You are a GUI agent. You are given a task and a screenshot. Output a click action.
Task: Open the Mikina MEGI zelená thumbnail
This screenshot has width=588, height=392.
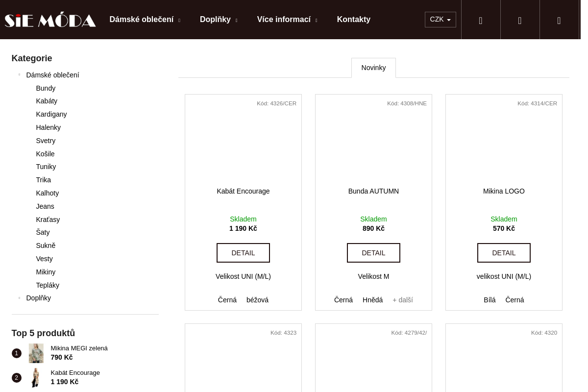pyautogui.click(x=36, y=353)
